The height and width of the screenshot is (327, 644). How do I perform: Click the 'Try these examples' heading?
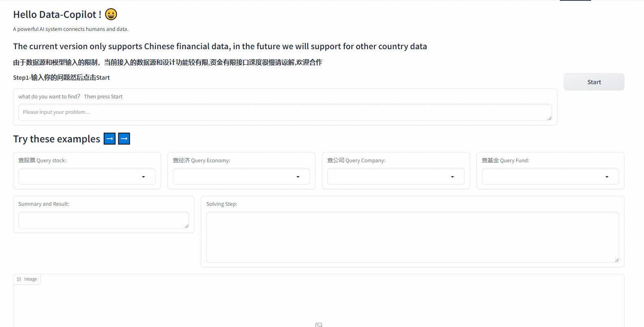(57, 139)
